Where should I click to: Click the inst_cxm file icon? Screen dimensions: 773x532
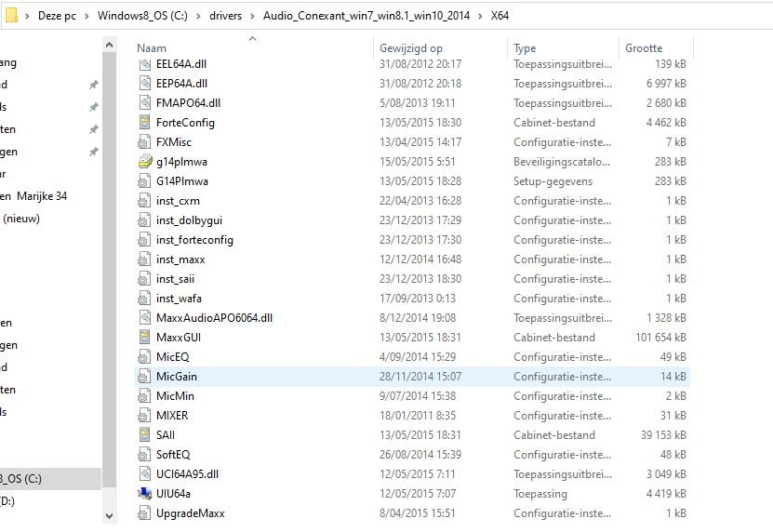(x=144, y=201)
